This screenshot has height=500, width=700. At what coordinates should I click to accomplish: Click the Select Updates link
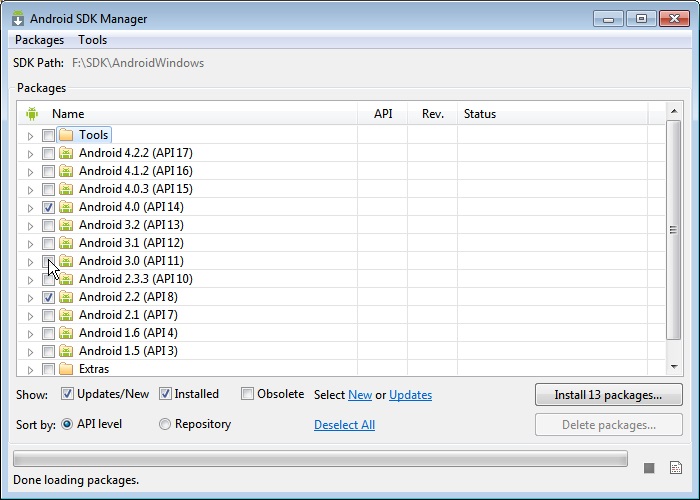410,395
